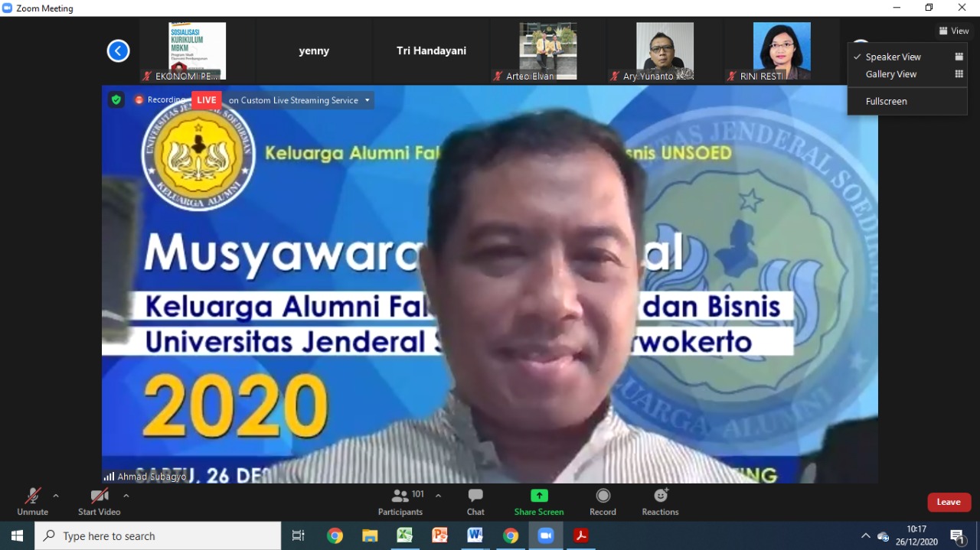Open the Chat panel

pos(475,501)
